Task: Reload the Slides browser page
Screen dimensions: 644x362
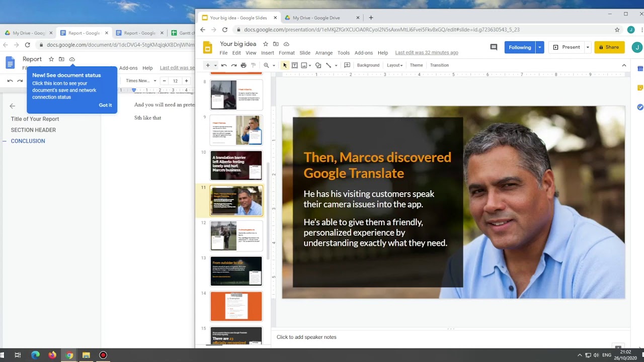Action: (x=225, y=30)
